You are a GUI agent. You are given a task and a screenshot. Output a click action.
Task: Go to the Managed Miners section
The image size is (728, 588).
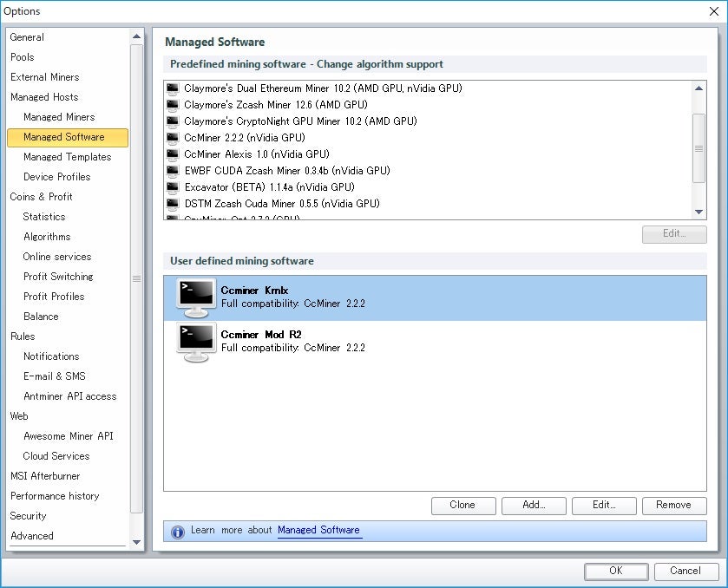point(59,117)
